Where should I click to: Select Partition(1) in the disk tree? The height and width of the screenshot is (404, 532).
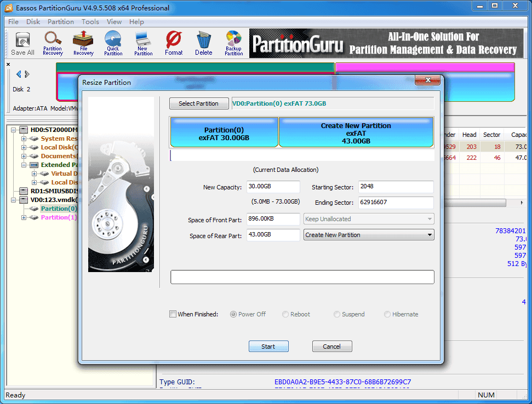[59, 217]
